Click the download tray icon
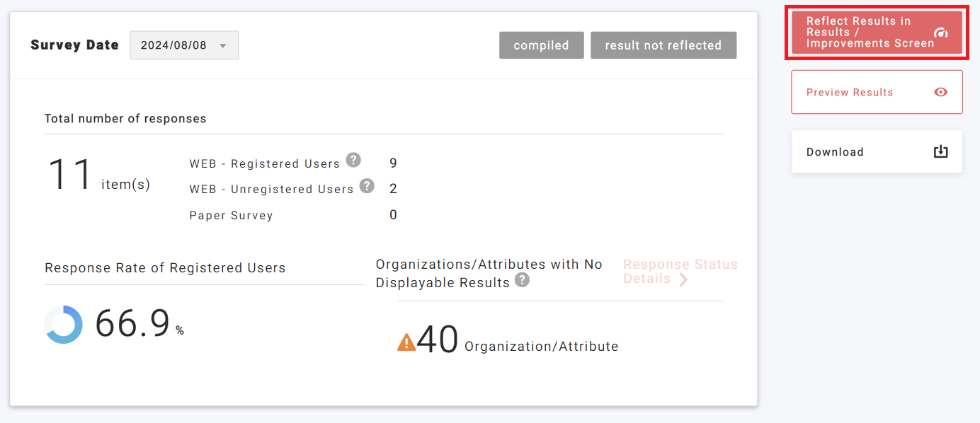980x423 pixels. click(x=940, y=151)
